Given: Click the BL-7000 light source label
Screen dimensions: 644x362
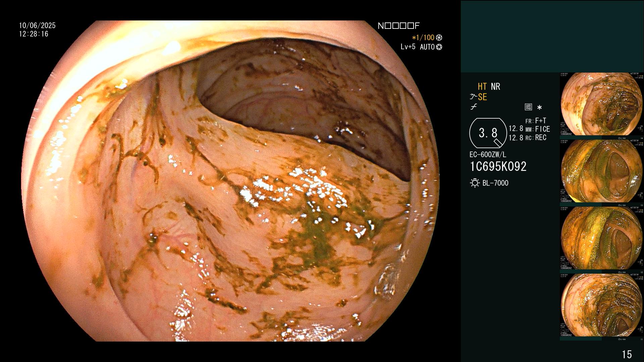Looking at the screenshot, I should tap(495, 183).
